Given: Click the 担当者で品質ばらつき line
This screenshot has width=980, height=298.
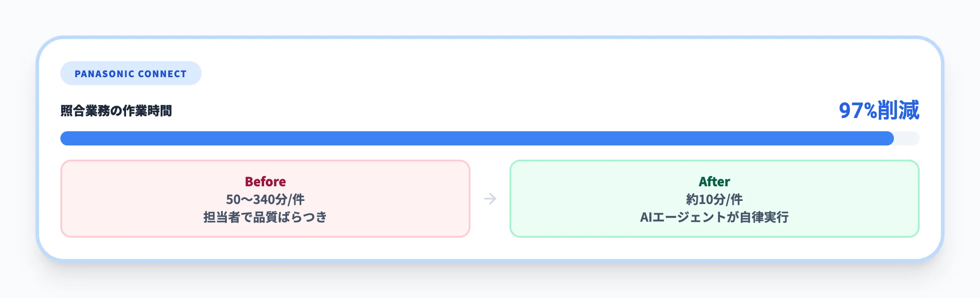Looking at the screenshot, I should click(265, 217).
